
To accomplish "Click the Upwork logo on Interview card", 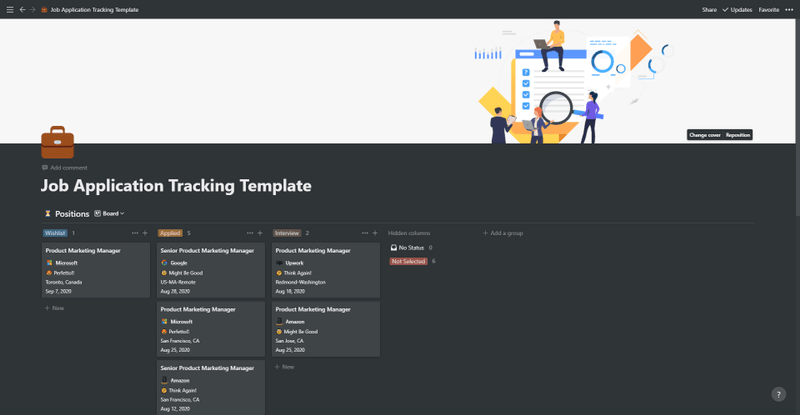I will (x=279, y=263).
